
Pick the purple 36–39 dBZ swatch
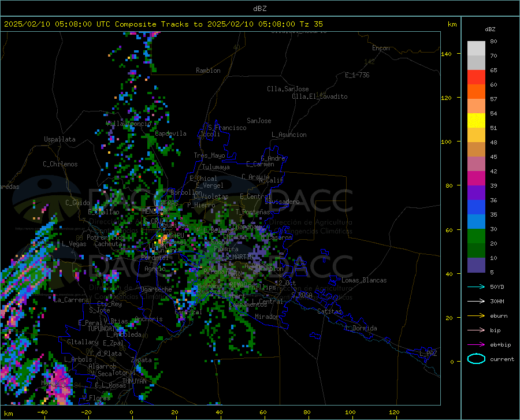476,193
